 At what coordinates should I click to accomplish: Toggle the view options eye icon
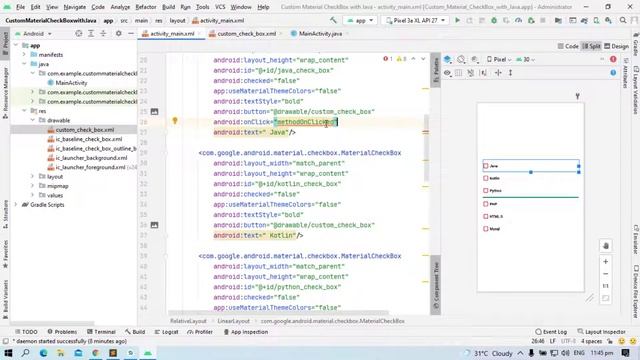pyautogui.click(x=447, y=73)
